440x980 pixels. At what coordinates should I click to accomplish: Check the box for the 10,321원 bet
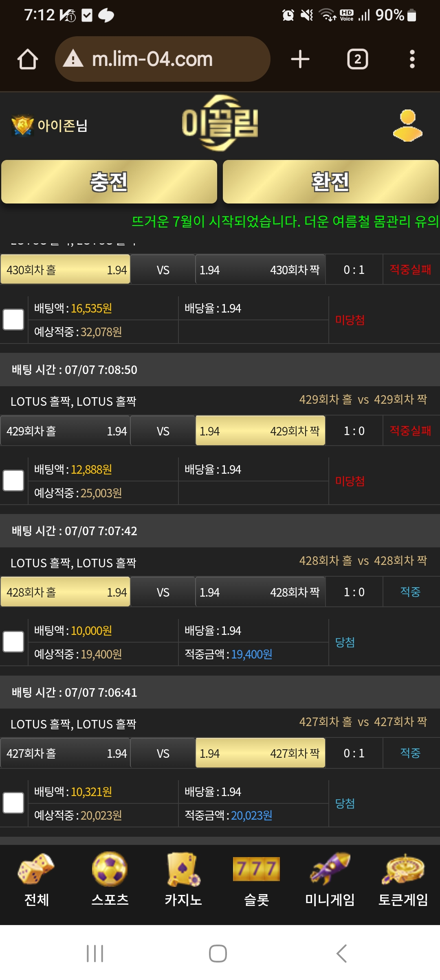click(13, 803)
